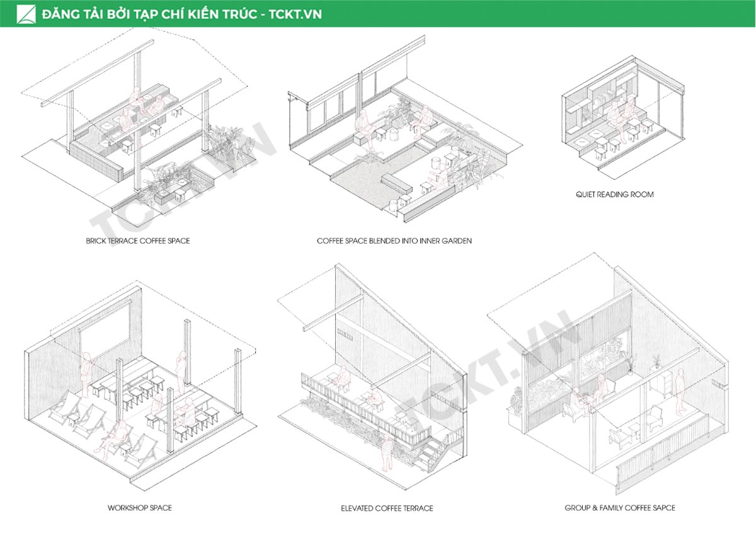Click the "Elevated Coffee Terrace" caption

pos(387,508)
